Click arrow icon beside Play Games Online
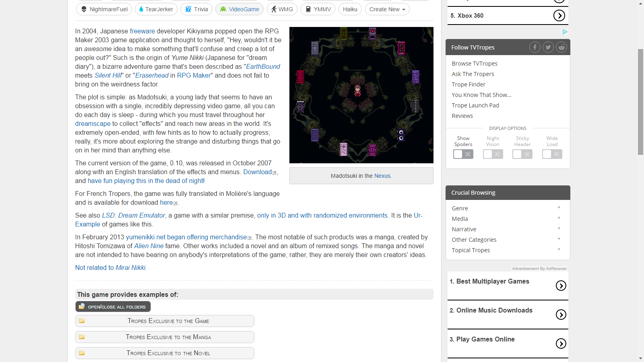The height and width of the screenshot is (362, 644). click(561, 343)
